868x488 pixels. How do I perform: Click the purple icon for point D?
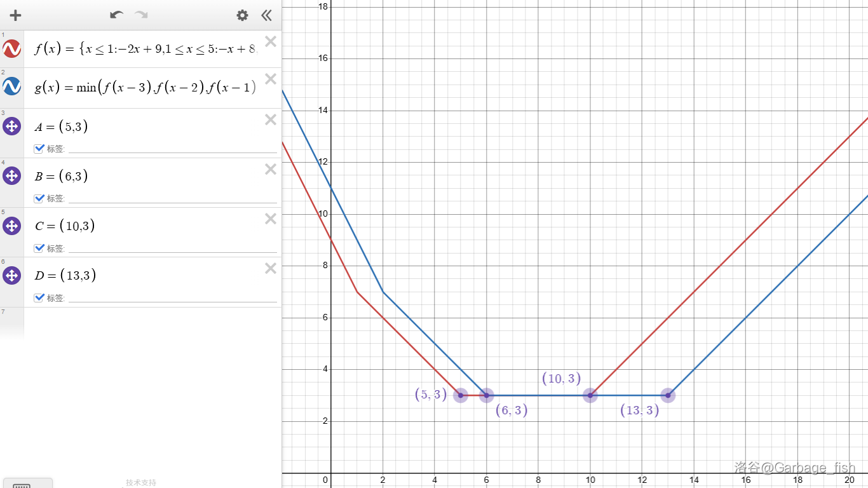tap(12, 275)
